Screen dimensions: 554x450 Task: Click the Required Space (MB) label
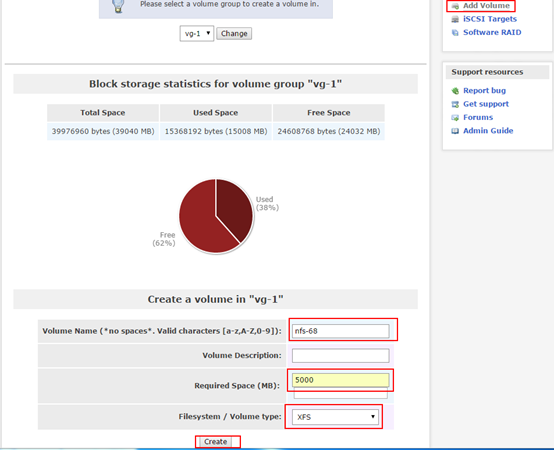click(x=237, y=386)
